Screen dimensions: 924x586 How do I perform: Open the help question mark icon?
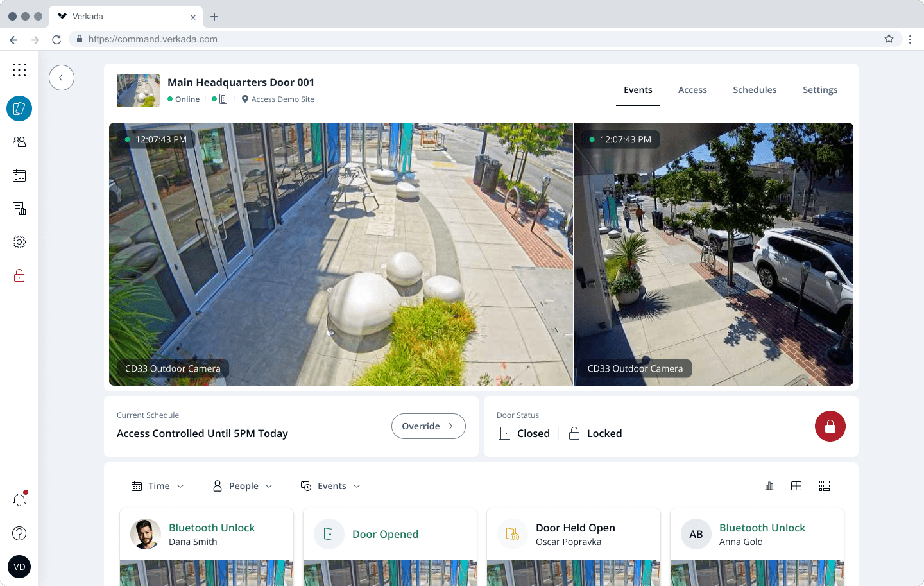pos(19,533)
